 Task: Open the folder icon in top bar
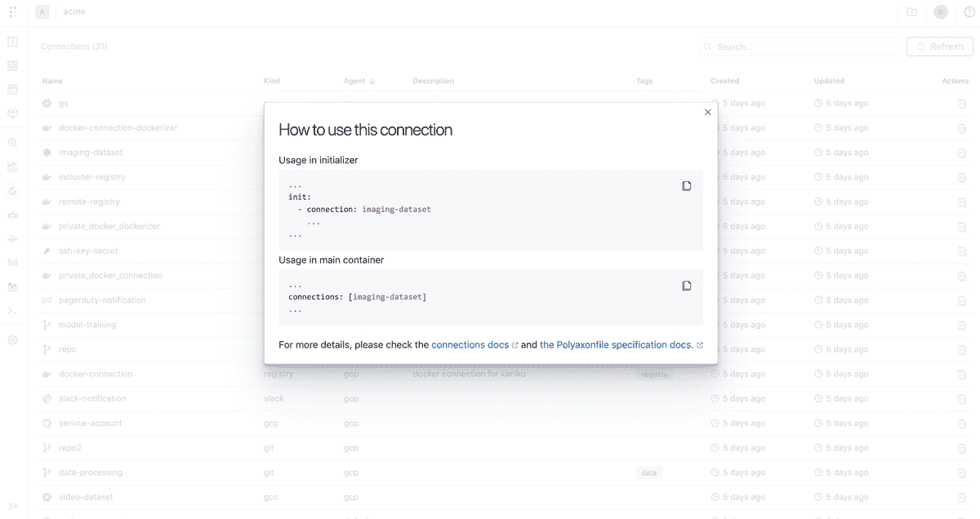click(912, 12)
